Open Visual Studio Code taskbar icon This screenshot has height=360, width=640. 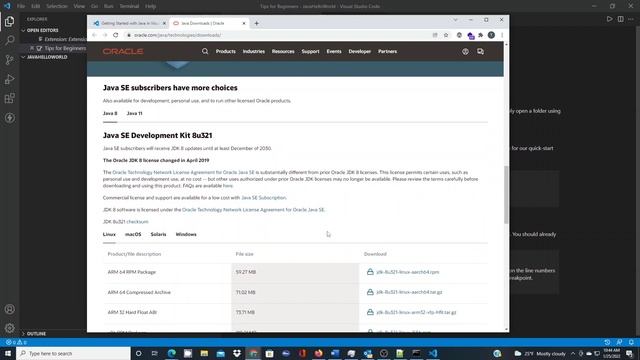433,353
